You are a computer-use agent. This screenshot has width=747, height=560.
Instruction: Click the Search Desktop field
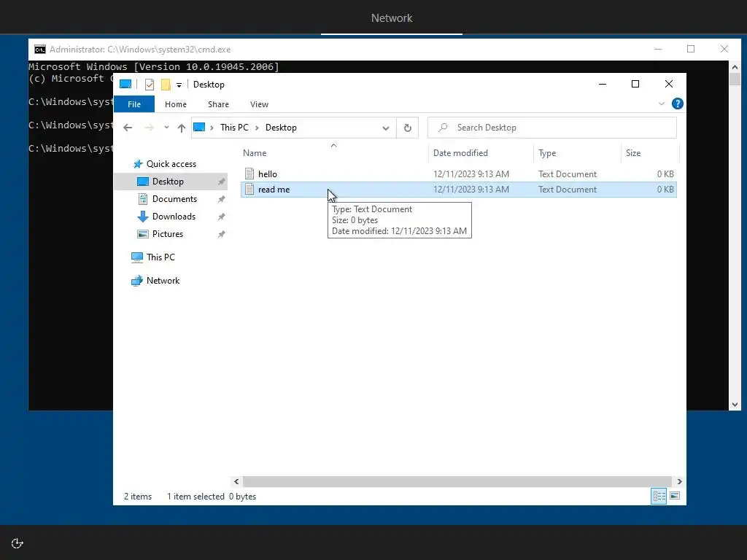(551, 128)
